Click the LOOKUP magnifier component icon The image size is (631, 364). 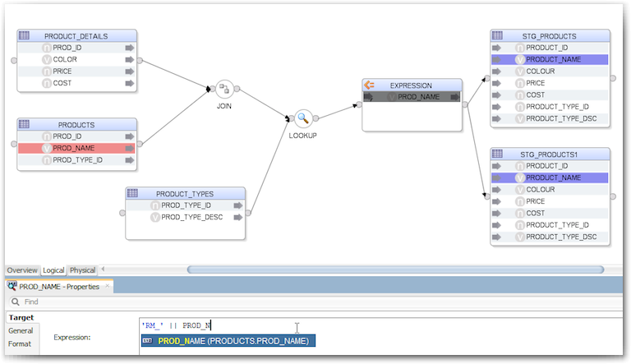[303, 118]
